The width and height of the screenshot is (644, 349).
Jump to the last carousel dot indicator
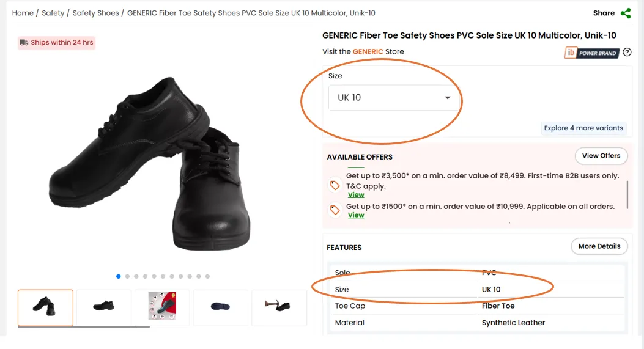coord(207,276)
